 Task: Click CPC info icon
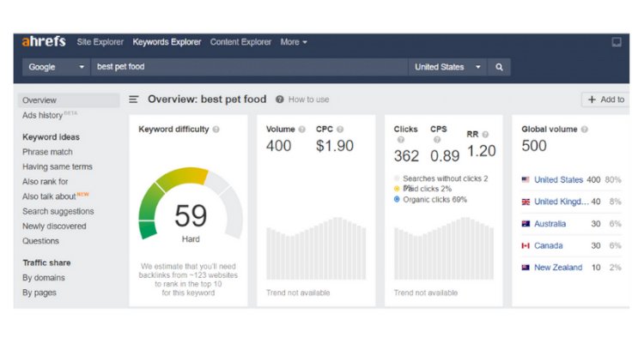tap(340, 130)
